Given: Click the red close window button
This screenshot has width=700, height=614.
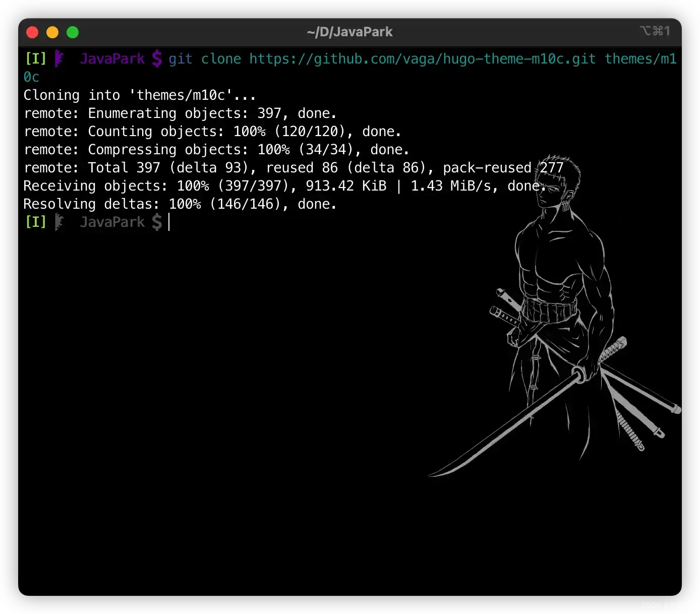Looking at the screenshot, I should click(x=32, y=32).
